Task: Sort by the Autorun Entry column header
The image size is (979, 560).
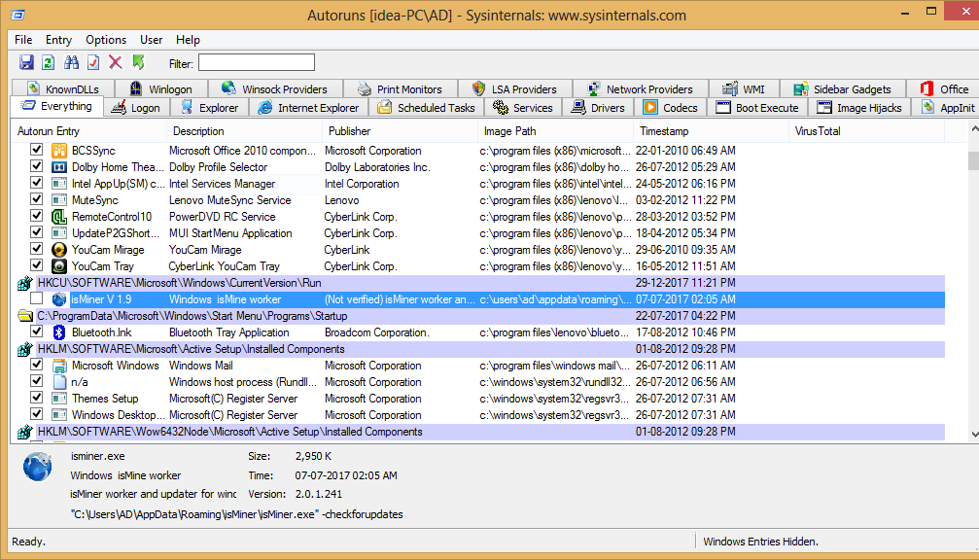Action: (x=89, y=131)
